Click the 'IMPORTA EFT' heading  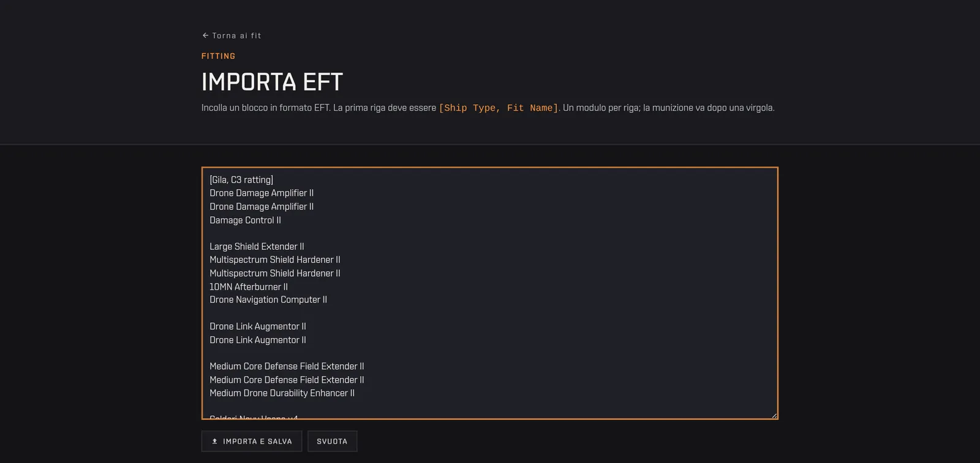point(272,82)
